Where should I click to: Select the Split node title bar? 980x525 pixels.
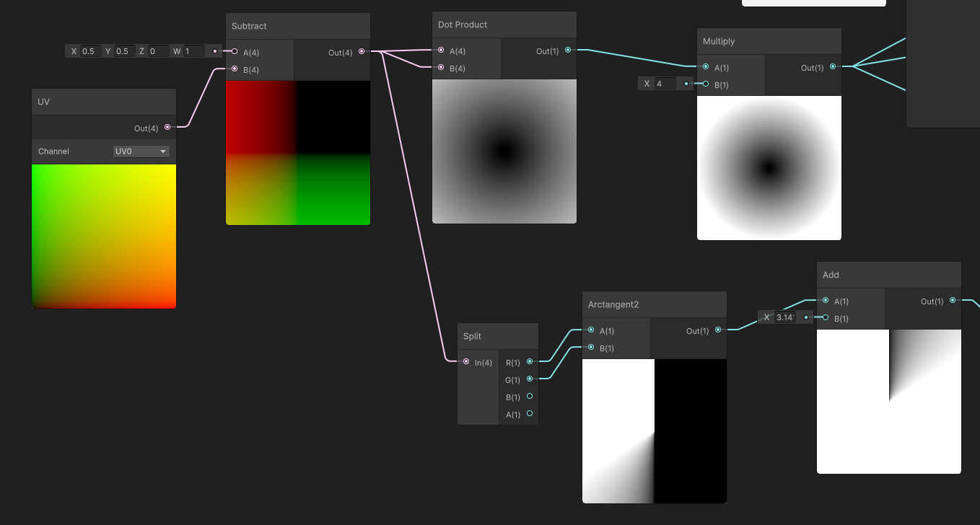(x=498, y=336)
